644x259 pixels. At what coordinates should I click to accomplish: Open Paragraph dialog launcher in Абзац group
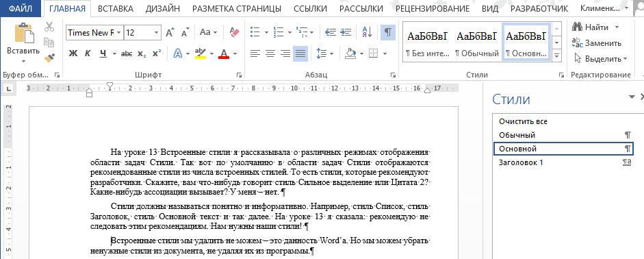click(393, 75)
